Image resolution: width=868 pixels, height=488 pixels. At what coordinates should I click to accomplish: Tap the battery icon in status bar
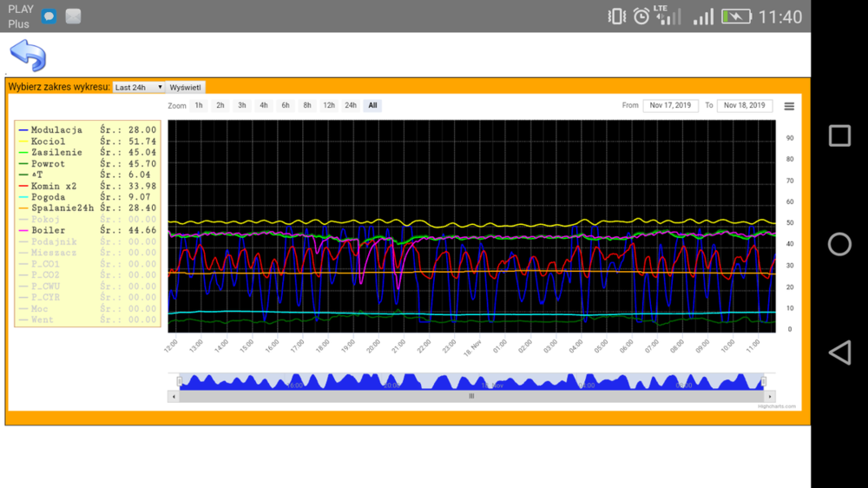coord(735,16)
